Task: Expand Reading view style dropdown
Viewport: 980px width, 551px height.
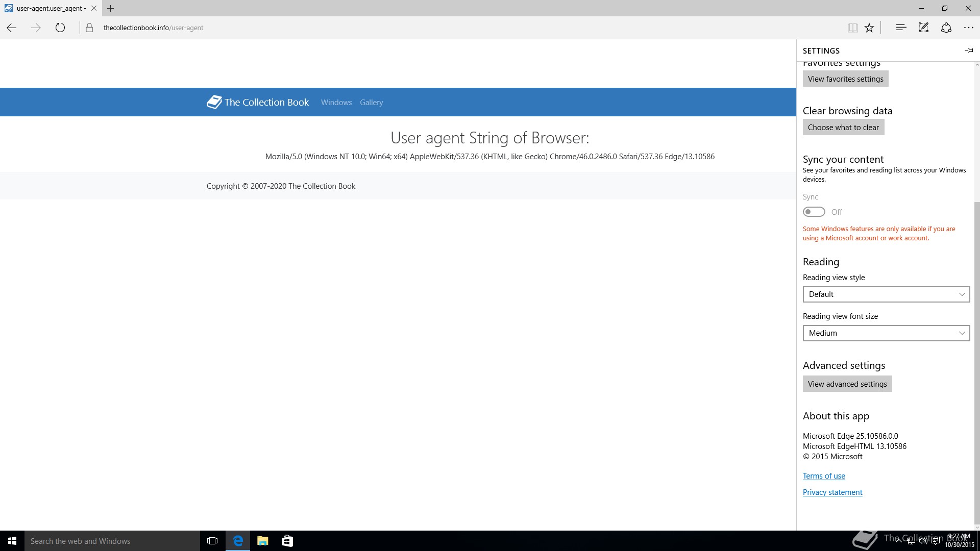Action: click(886, 294)
